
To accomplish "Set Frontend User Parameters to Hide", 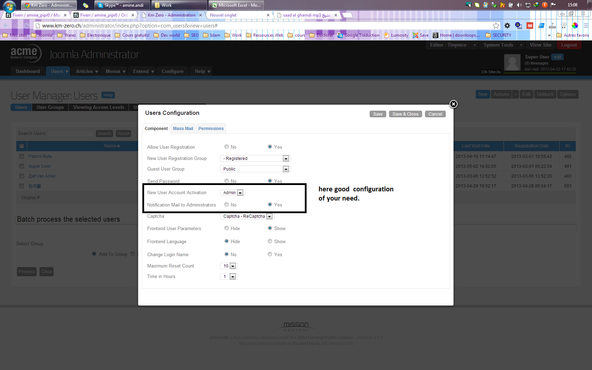I will coord(227,228).
